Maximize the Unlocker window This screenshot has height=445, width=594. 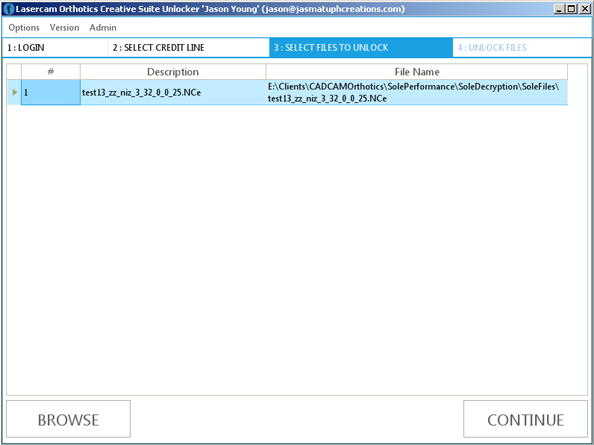[x=572, y=8]
